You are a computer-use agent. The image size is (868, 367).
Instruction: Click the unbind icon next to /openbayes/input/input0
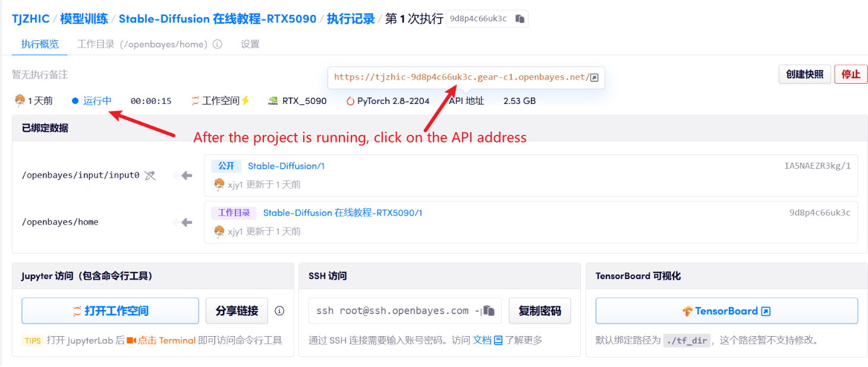coord(150,175)
